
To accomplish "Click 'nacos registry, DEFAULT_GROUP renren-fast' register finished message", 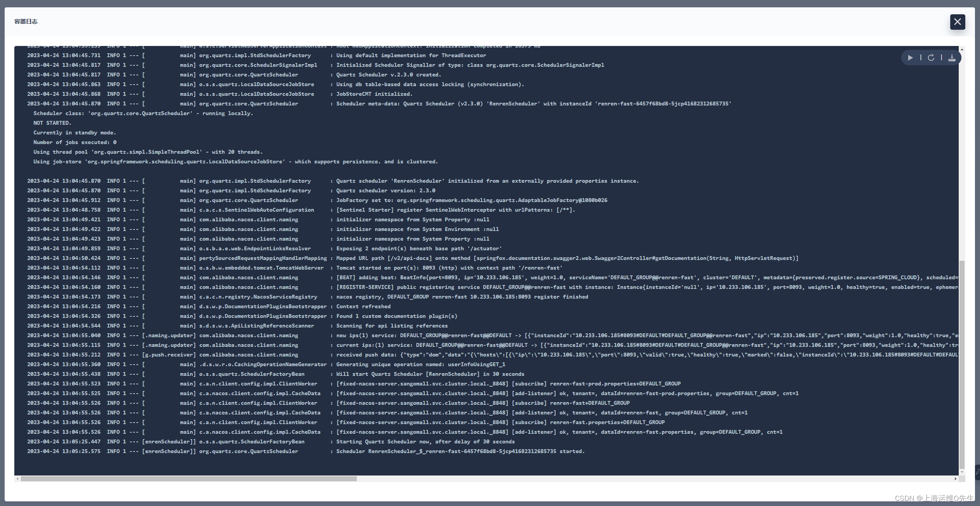I will [x=462, y=297].
